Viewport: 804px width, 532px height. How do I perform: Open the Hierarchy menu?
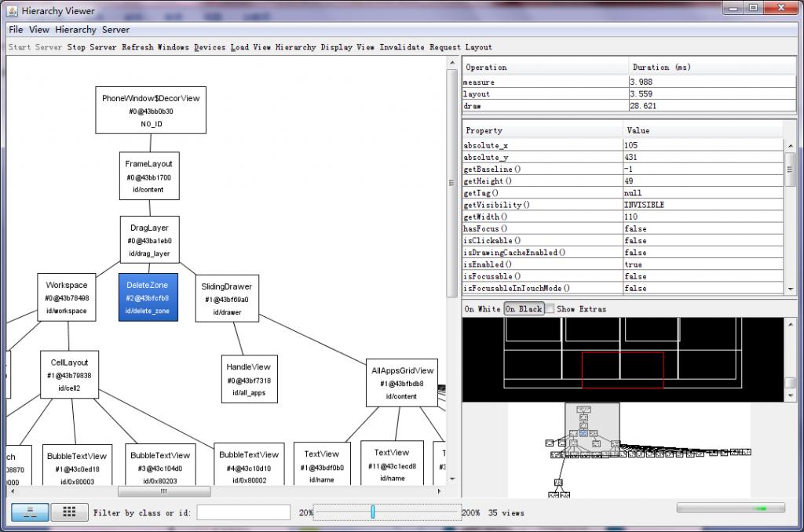coord(75,29)
